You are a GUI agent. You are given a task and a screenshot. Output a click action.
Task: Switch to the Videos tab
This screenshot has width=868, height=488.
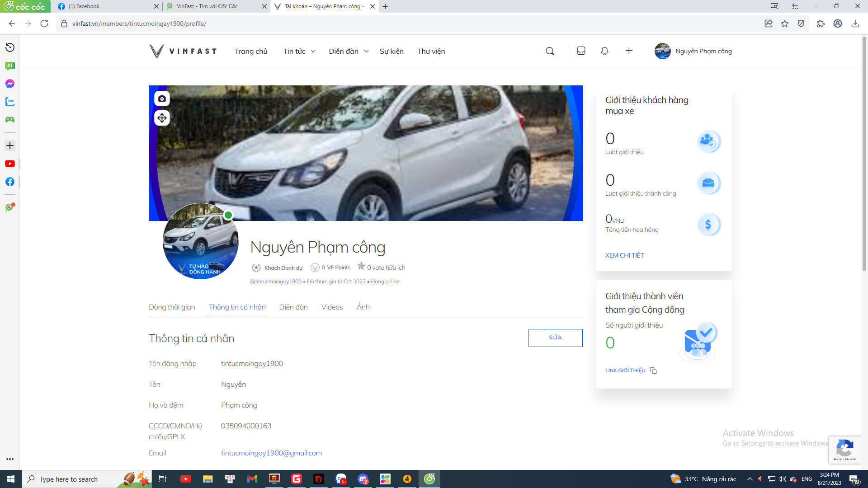pyautogui.click(x=332, y=307)
